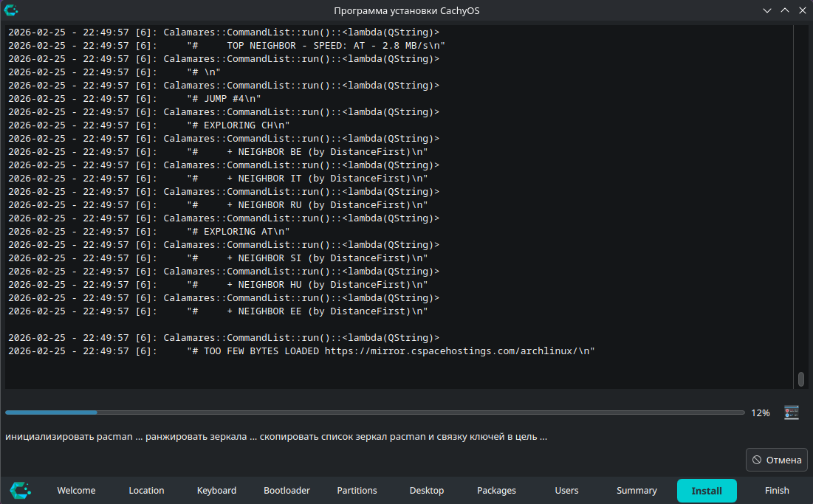The image size is (813, 504).
Task: Click the 'TOO FEW BYTES LOADED' log line
Action: [301, 351]
